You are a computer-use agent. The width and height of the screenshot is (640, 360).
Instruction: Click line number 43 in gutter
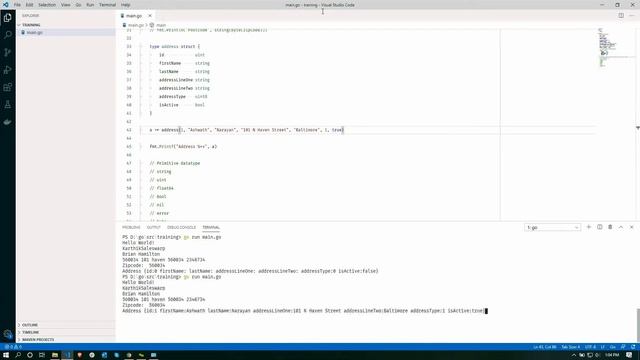(129, 130)
